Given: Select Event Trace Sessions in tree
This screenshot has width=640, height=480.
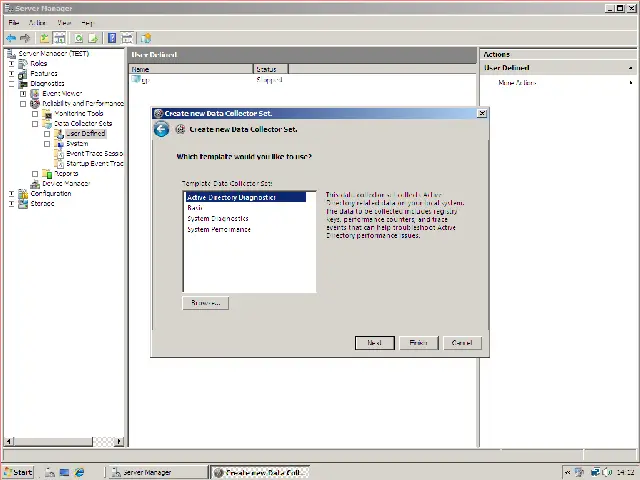Looking at the screenshot, I should pos(94,153).
